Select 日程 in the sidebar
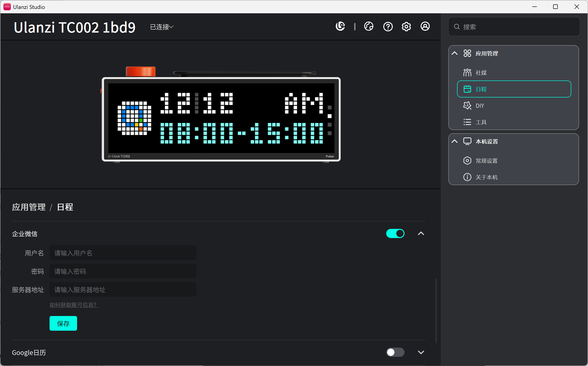 click(x=514, y=89)
